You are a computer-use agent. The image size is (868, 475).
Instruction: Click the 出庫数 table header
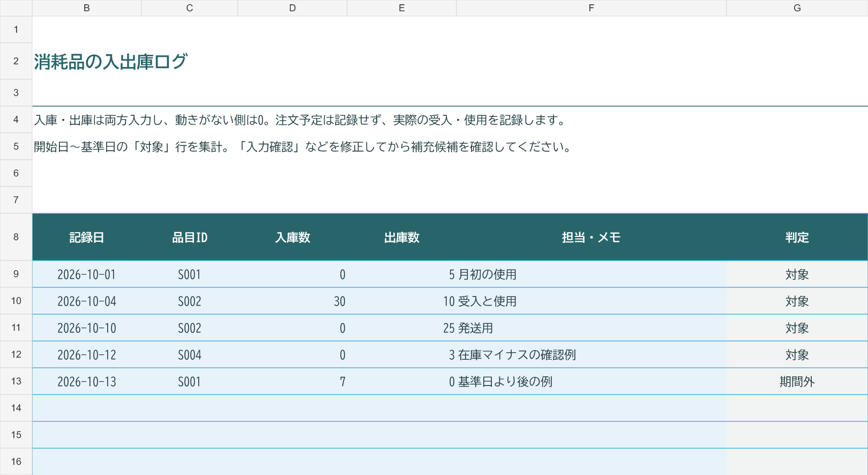coord(402,237)
